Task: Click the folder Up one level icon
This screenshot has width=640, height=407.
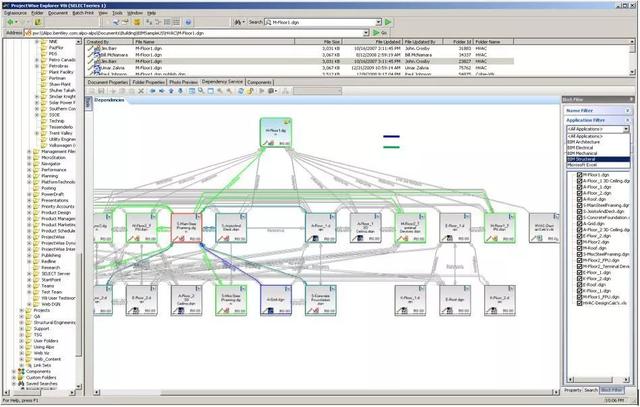Action: 37,22
